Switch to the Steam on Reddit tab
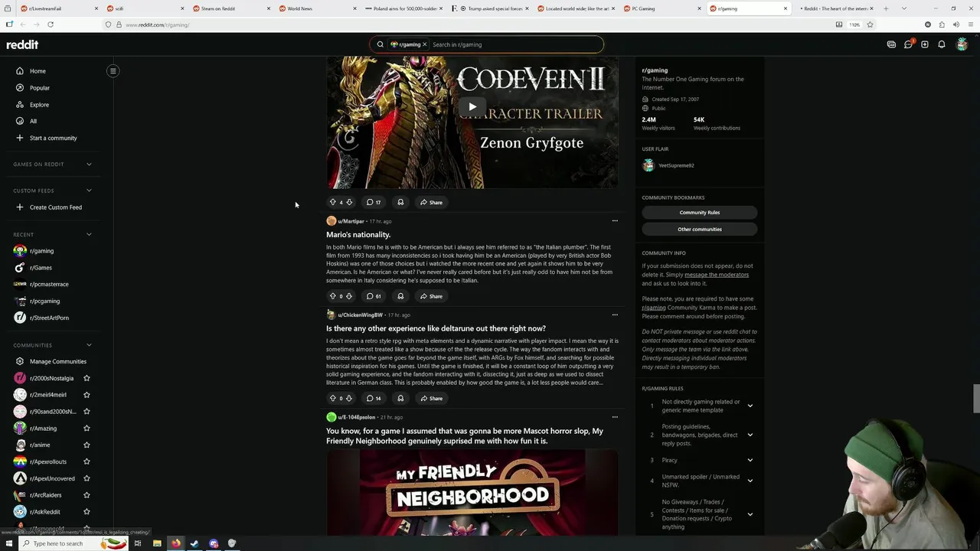This screenshot has width=980, height=551. [x=230, y=8]
